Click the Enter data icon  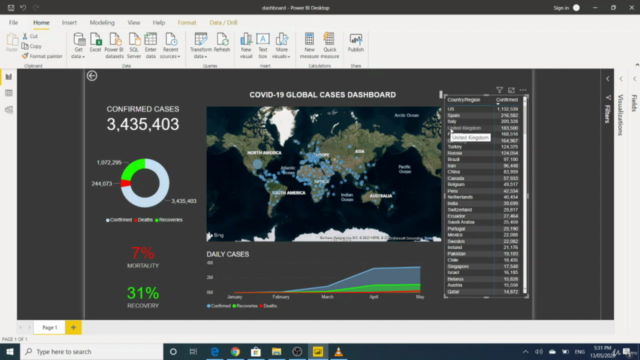[151, 45]
